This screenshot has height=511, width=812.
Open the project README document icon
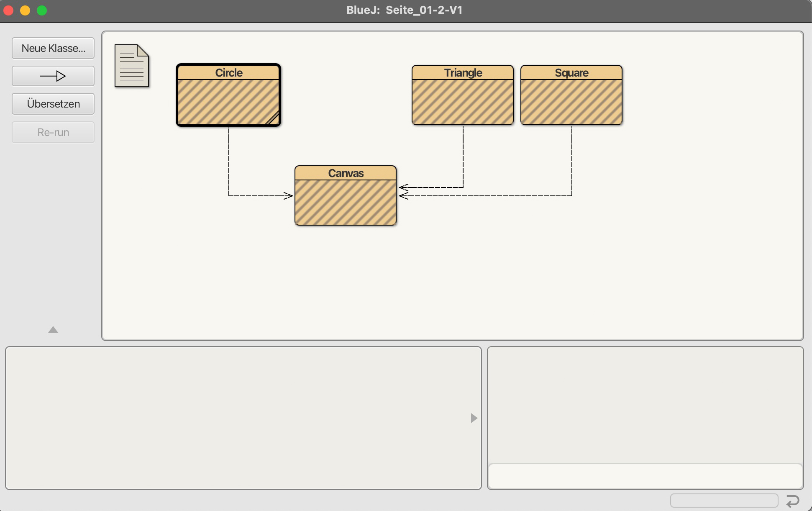[132, 66]
